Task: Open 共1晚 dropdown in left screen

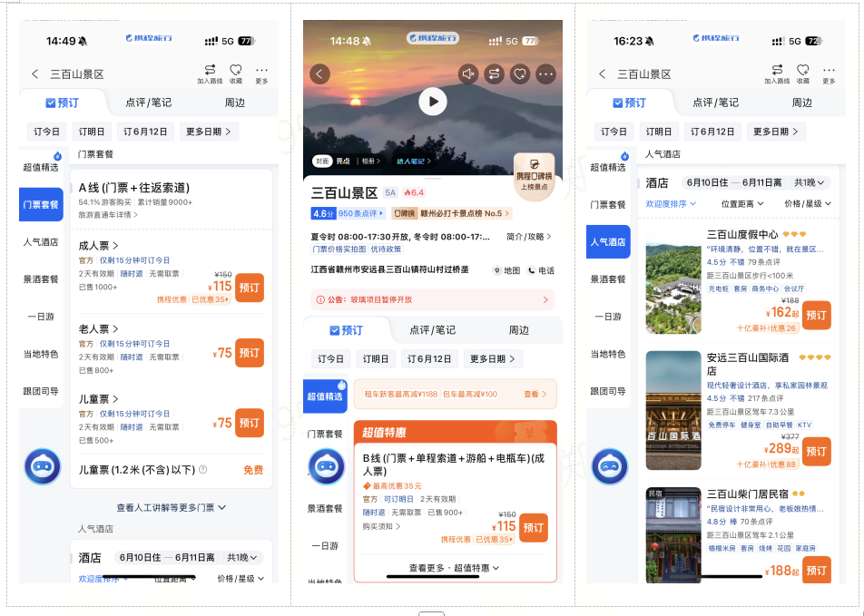Action: 242,558
